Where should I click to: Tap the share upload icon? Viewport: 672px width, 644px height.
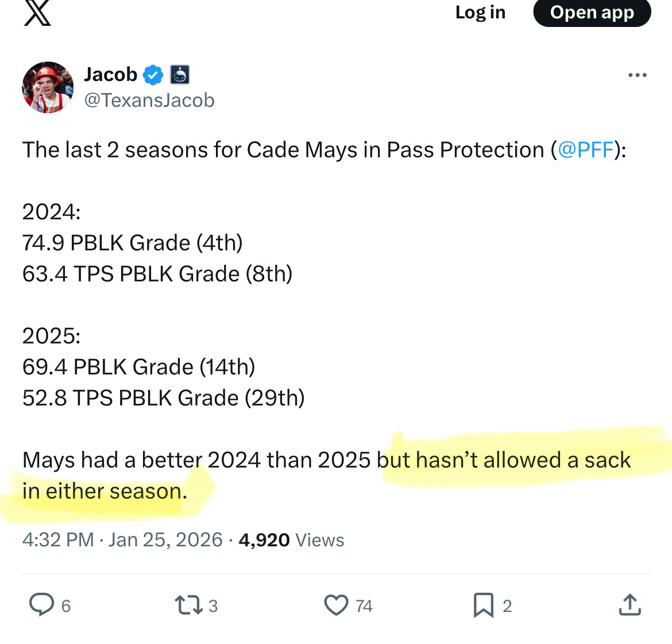(629, 605)
